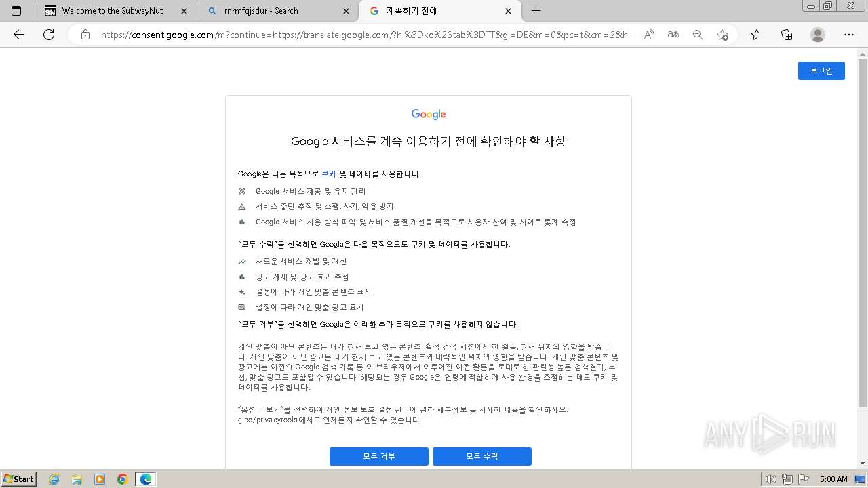
Task: Click the browser back arrow
Action: 19,35
